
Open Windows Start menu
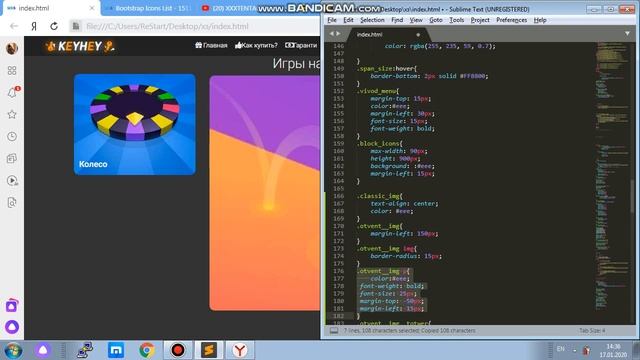[x=13, y=350]
